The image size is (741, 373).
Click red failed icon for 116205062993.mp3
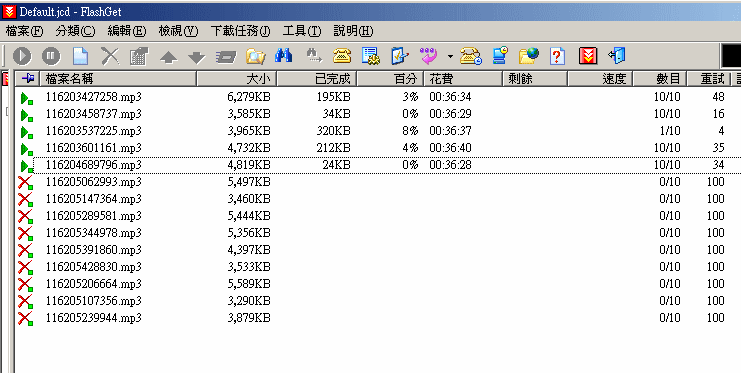[26, 182]
